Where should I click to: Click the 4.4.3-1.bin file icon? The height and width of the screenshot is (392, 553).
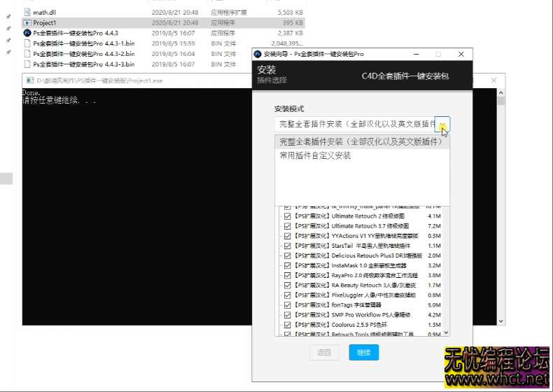tap(27, 43)
